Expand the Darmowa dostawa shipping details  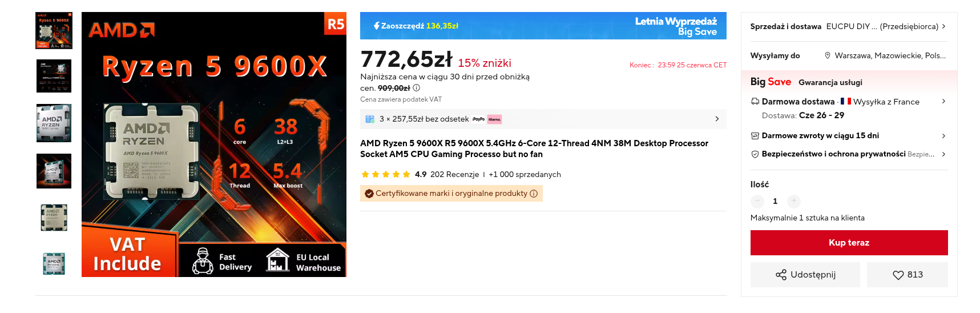(943, 102)
